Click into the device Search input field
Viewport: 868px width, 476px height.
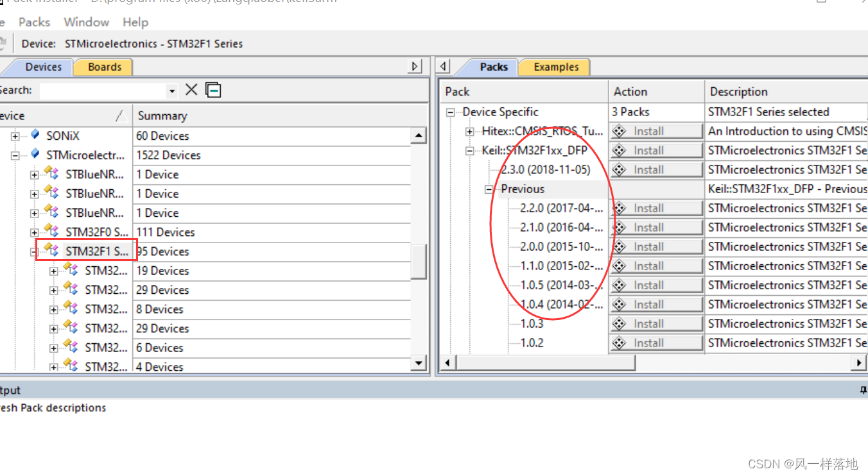tap(103, 91)
